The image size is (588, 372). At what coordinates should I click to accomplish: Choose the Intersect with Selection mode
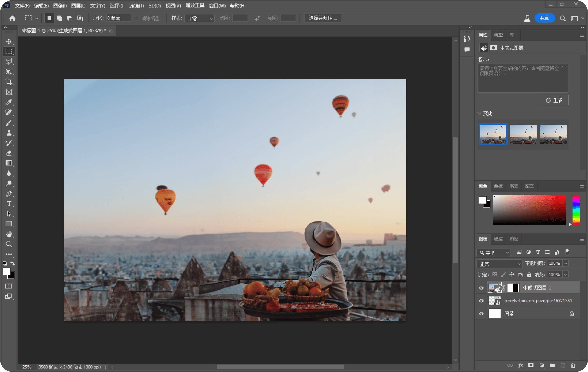point(80,18)
